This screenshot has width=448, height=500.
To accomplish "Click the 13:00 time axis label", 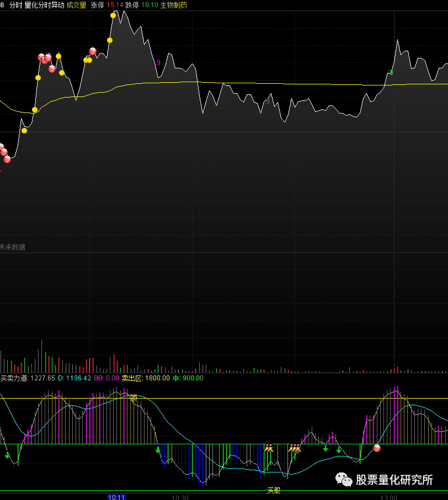I will [x=388, y=497].
